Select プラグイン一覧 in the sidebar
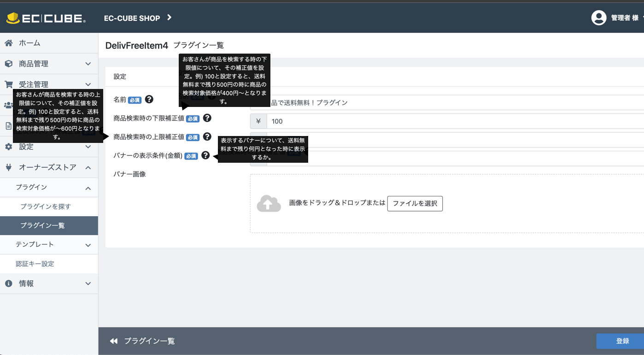 [x=42, y=225]
